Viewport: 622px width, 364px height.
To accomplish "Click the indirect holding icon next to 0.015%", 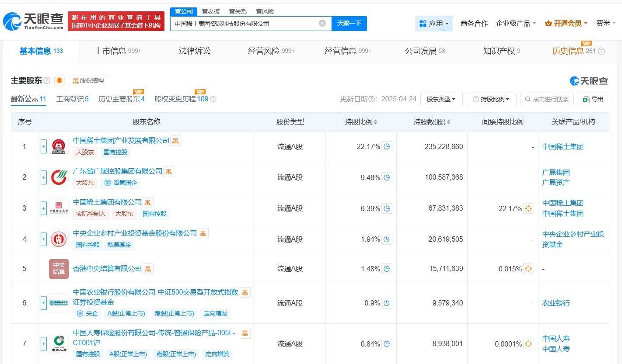I will point(528,269).
